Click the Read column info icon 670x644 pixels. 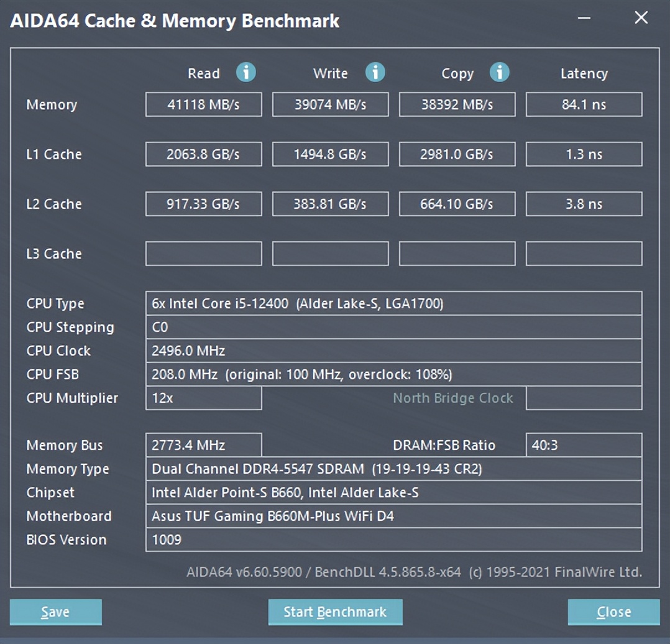click(x=246, y=73)
